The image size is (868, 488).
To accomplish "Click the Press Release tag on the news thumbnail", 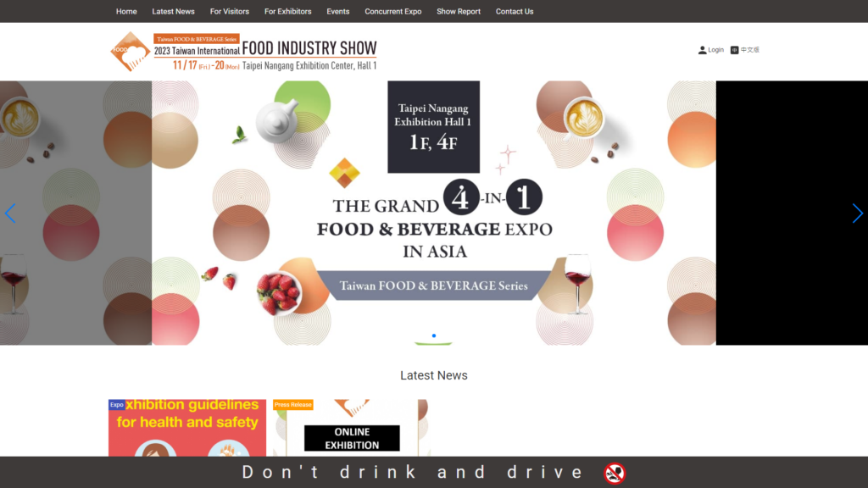I will pos(292,404).
